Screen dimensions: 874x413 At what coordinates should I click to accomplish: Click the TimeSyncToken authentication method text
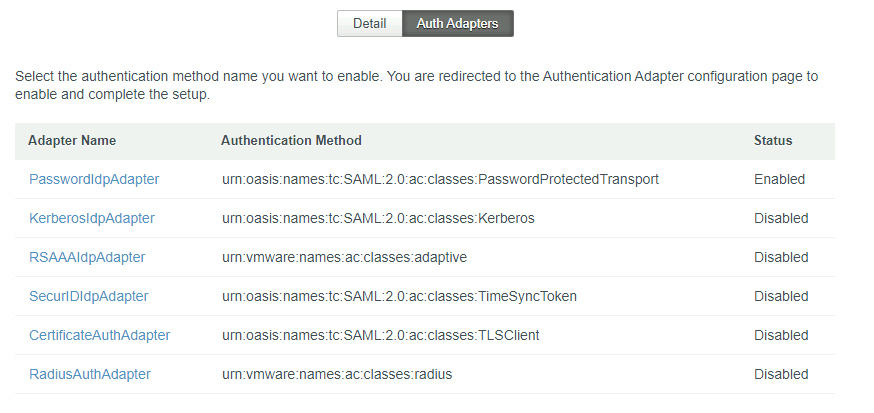pos(399,297)
